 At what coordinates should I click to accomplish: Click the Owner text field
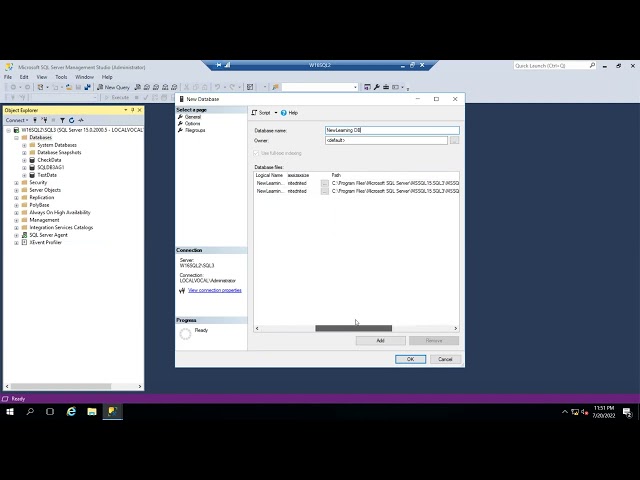(x=387, y=140)
